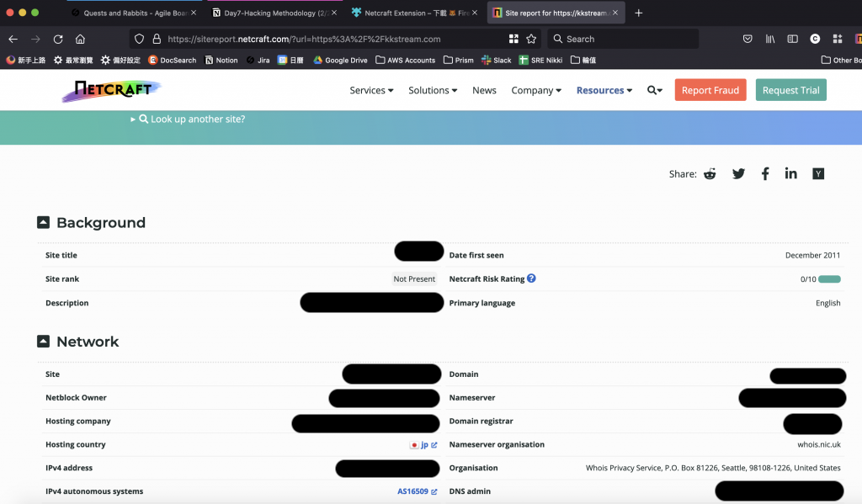Click the English primary language value

(x=828, y=303)
